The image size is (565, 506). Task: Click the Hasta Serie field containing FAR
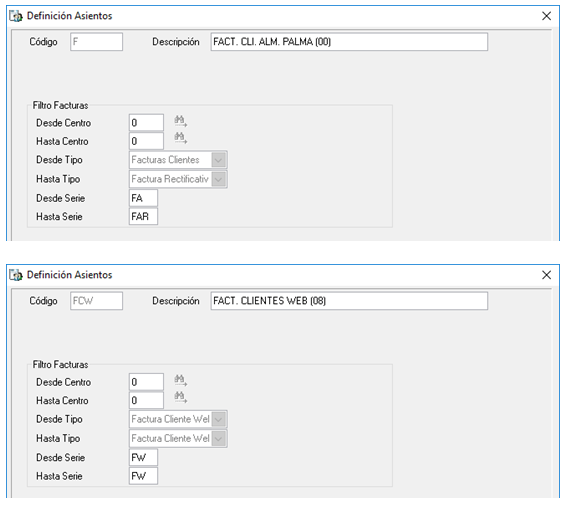point(143,217)
